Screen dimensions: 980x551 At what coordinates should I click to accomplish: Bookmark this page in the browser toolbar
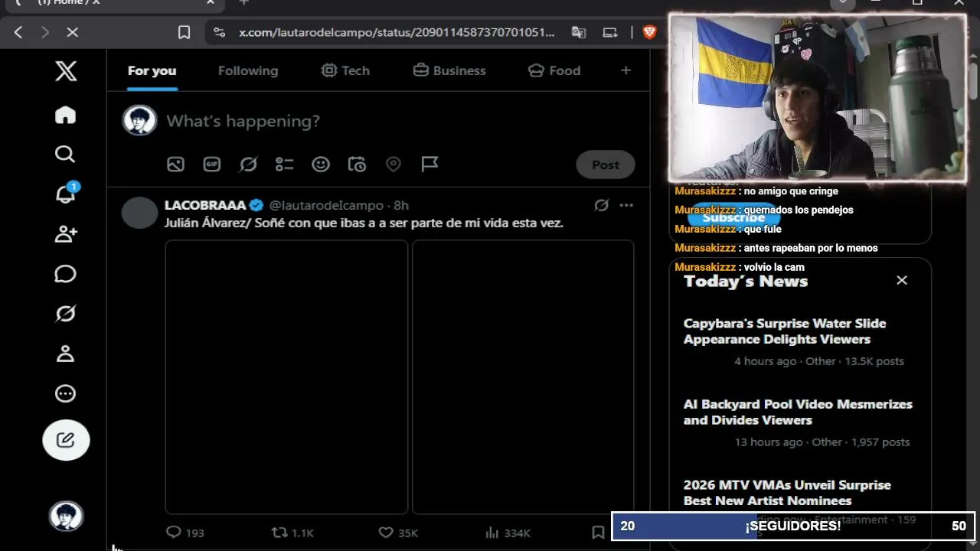(184, 32)
